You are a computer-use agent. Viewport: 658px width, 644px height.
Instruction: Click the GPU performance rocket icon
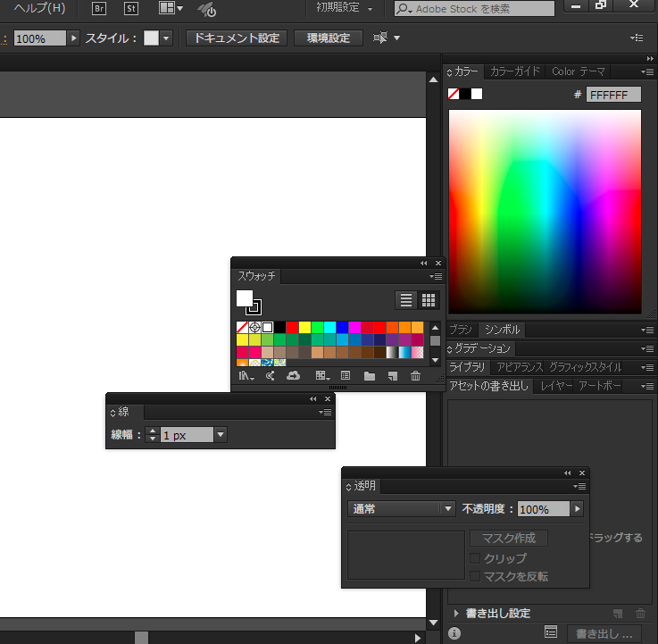pos(207,9)
